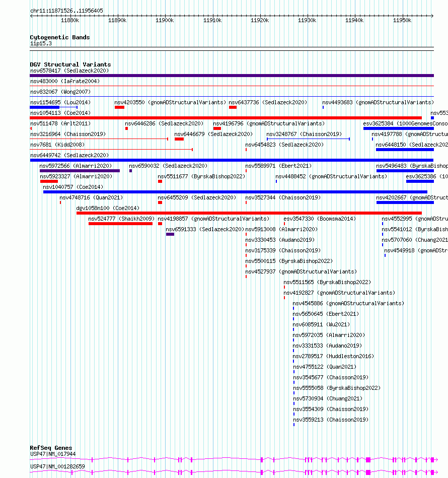Click nsv524777 (Shaikh2009) label
The height and width of the screenshot is (478, 448).
(121, 219)
